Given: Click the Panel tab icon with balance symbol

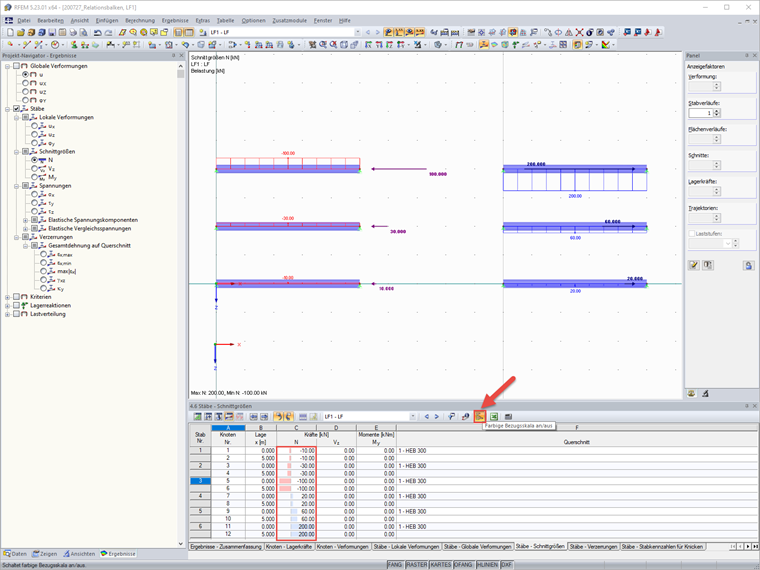Looking at the screenshot, I should [x=692, y=394].
